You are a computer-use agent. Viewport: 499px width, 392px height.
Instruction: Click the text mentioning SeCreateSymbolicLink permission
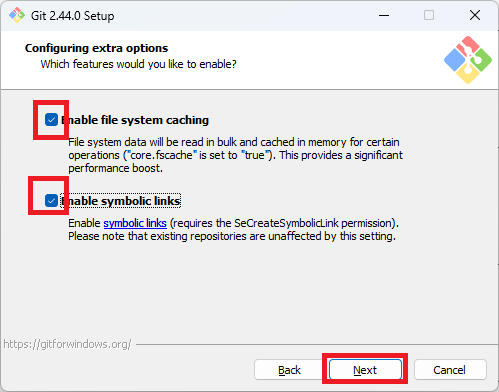[233, 223]
